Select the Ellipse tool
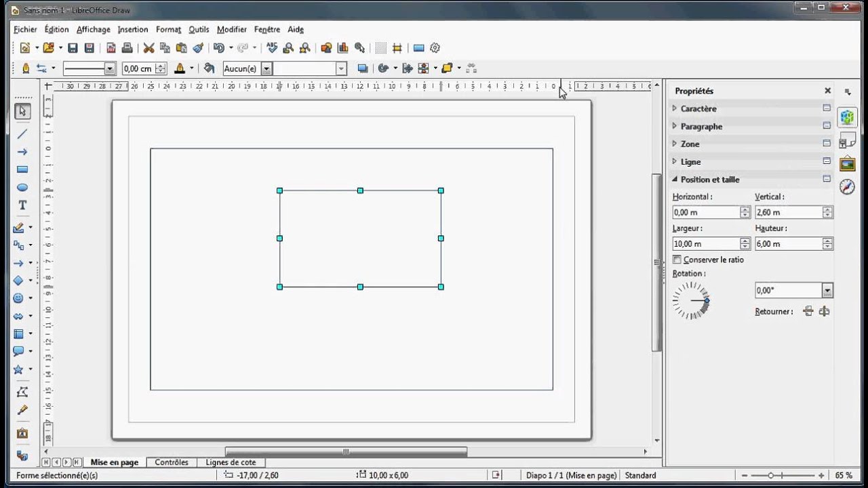Screen dimensions: 868x488 [x=22, y=187]
